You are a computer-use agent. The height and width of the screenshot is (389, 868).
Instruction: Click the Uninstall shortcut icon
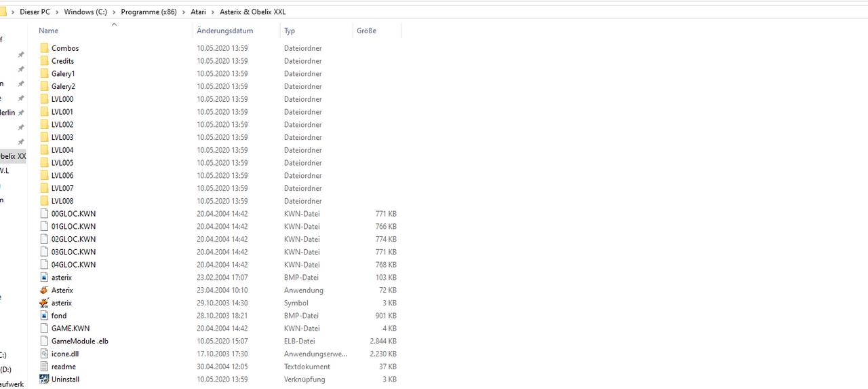(44, 379)
